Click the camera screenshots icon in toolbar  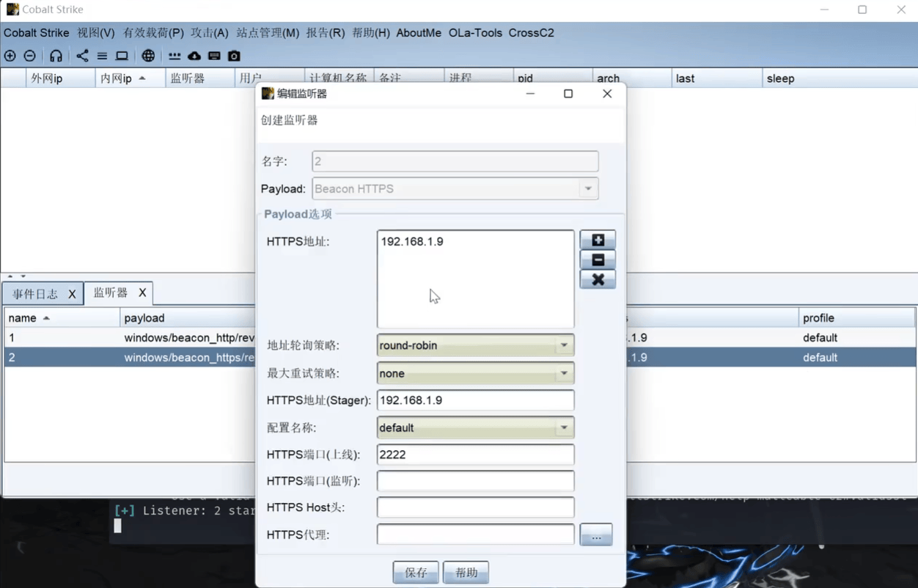234,56
